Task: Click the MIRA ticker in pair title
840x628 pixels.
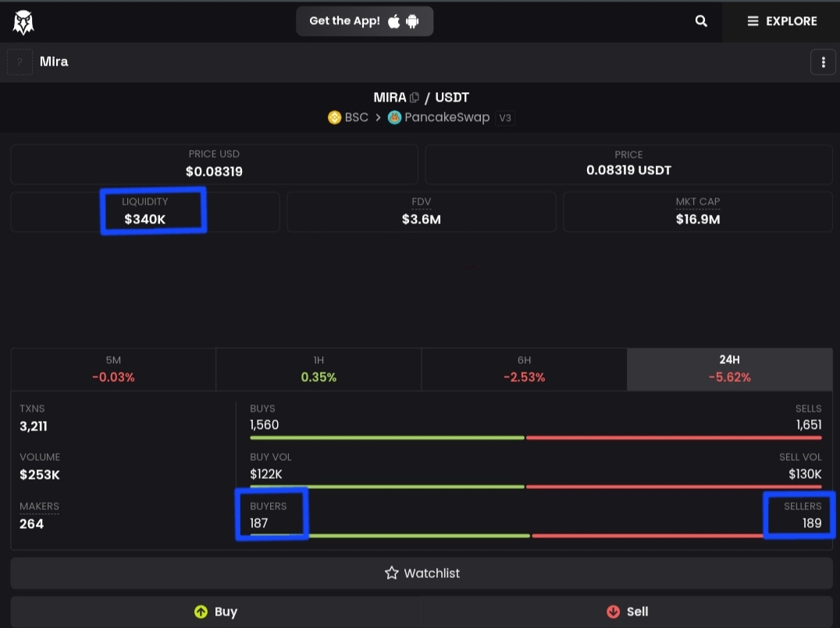Action: pos(390,98)
